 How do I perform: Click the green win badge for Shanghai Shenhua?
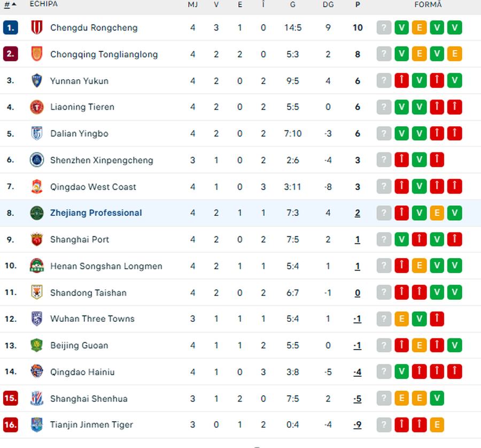pyautogui.click(x=437, y=398)
